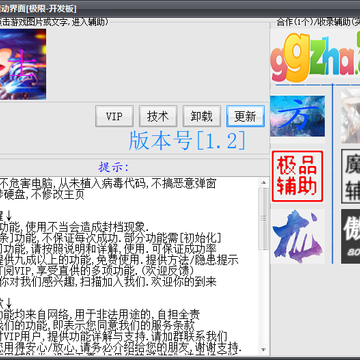The width and height of the screenshot is (360, 360).
Task: Click the scrollbar down arrow in tips box
Action: click(x=264, y=350)
